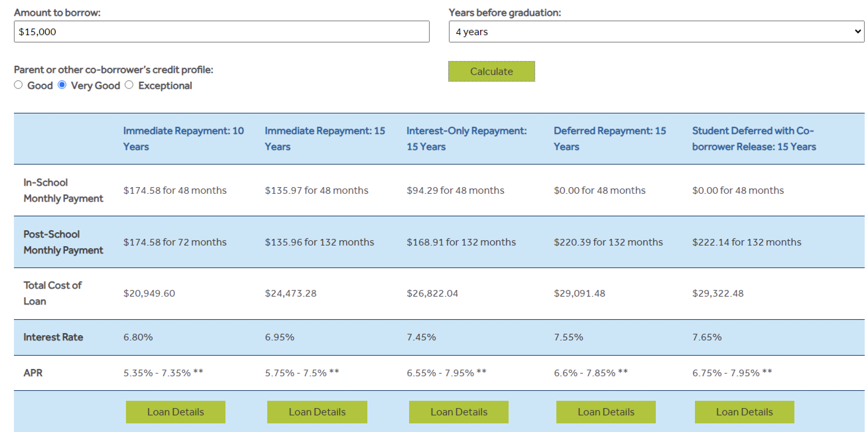Click the Immediate Repayment: 15 Years column header

click(x=325, y=139)
